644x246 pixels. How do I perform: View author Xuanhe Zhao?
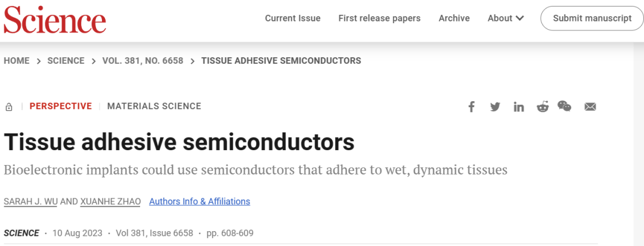110,202
